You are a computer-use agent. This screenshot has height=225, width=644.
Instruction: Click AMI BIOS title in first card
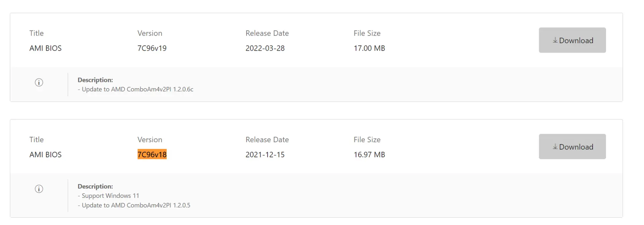[46, 48]
